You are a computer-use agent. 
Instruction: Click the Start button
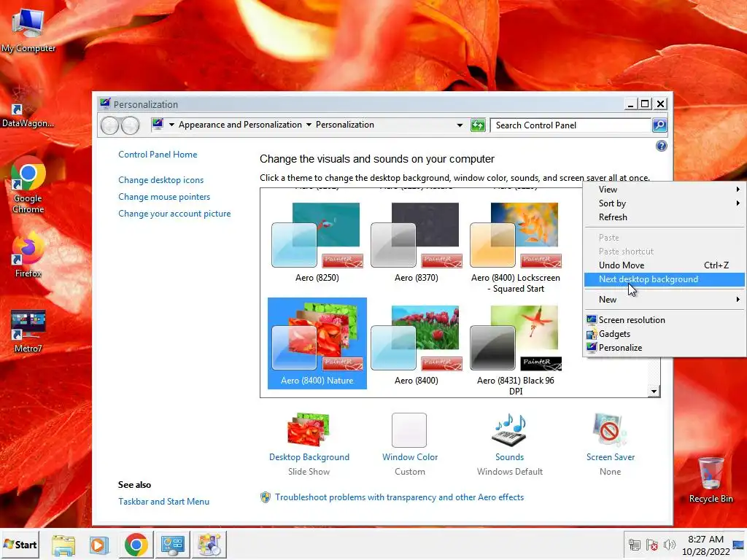point(20,545)
